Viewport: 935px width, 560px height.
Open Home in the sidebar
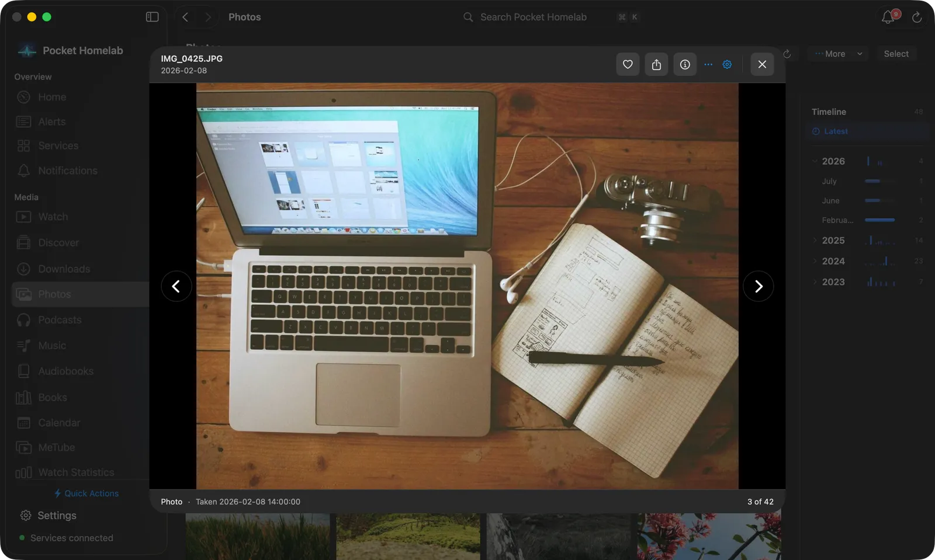click(x=81, y=97)
